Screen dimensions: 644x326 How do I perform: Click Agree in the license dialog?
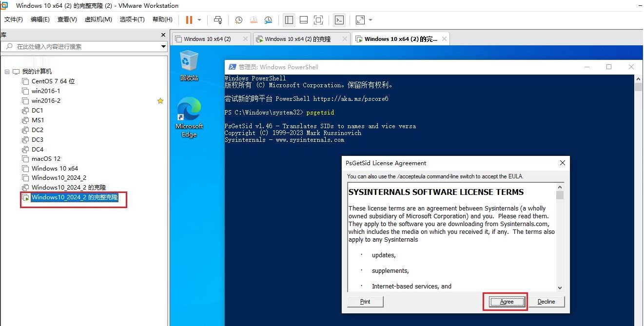[506, 302]
